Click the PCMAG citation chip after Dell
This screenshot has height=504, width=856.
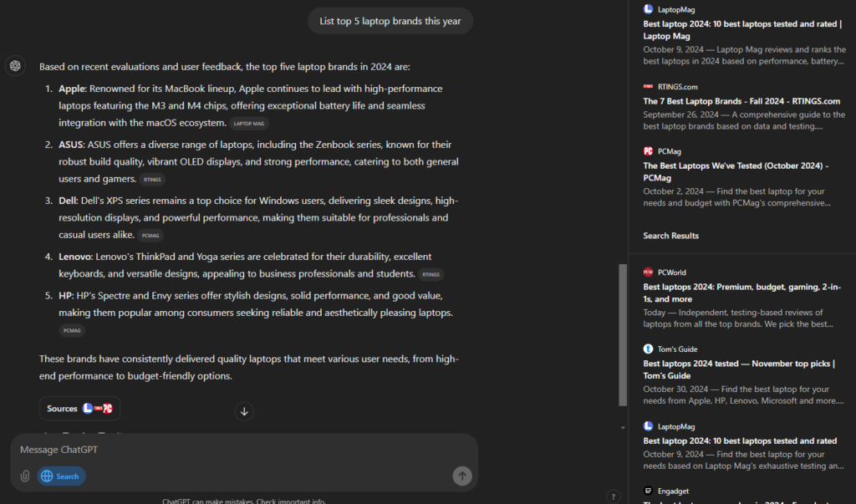coord(150,236)
